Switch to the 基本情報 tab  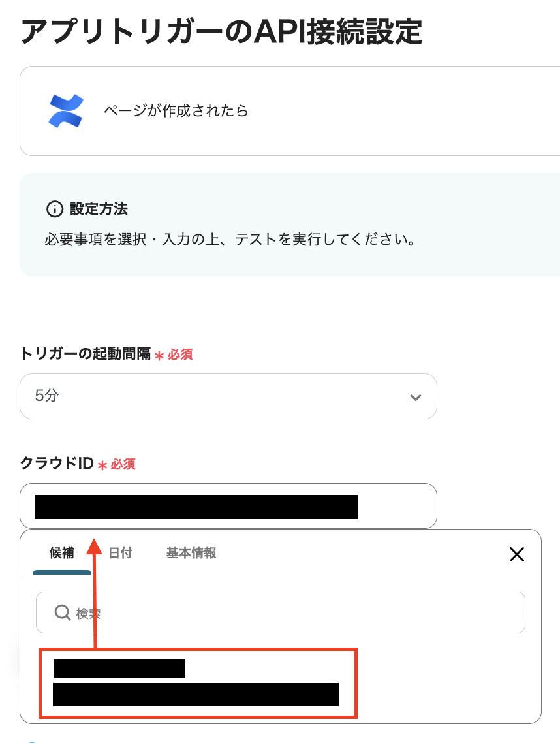[x=191, y=553]
